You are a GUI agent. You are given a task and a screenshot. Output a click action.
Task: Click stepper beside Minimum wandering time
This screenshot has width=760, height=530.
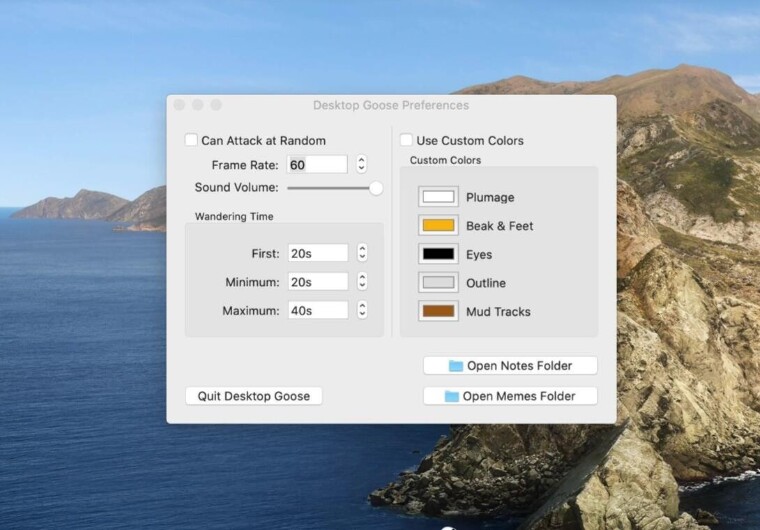point(362,282)
